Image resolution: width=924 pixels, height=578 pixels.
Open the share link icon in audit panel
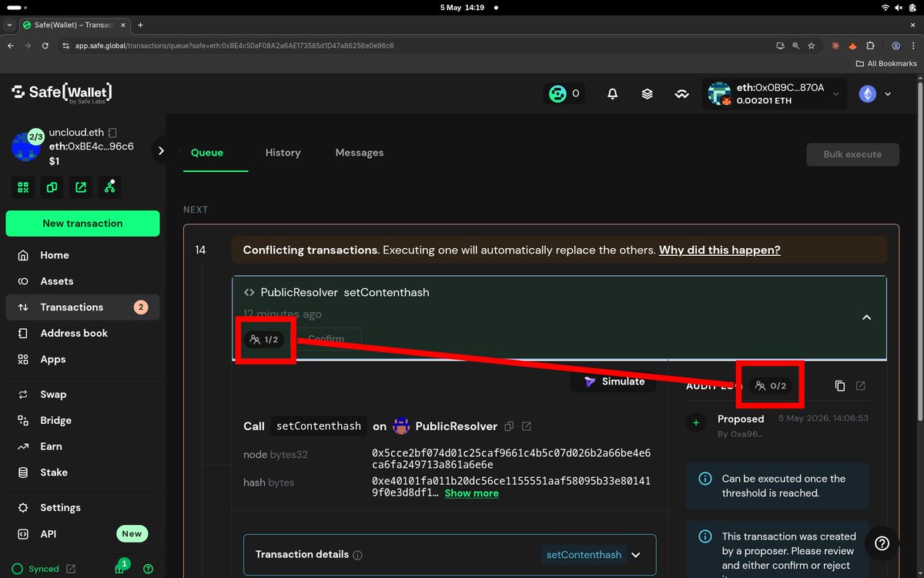tap(861, 385)
